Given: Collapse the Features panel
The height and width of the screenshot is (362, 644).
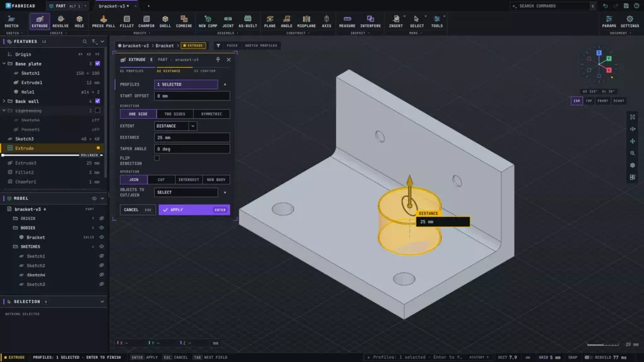Looking at the screenshot, I should pos(103,41).
